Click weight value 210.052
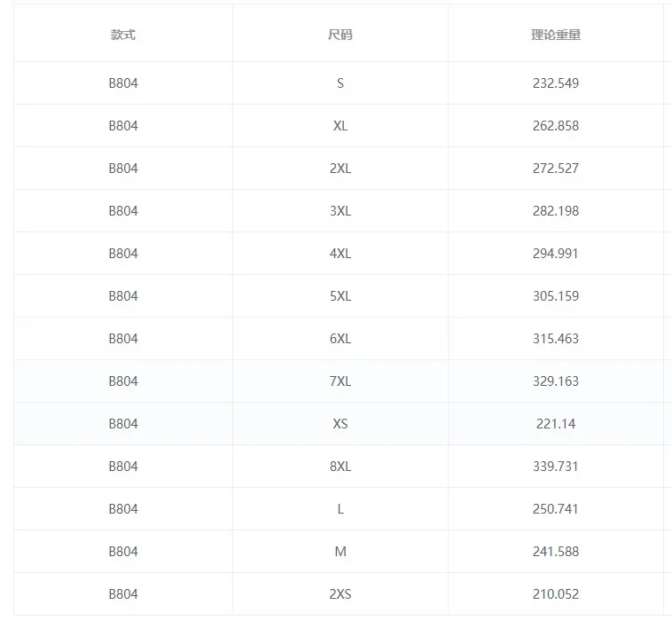Image resolution: width=672 pixels, height=628 pixels. point(556,594)
